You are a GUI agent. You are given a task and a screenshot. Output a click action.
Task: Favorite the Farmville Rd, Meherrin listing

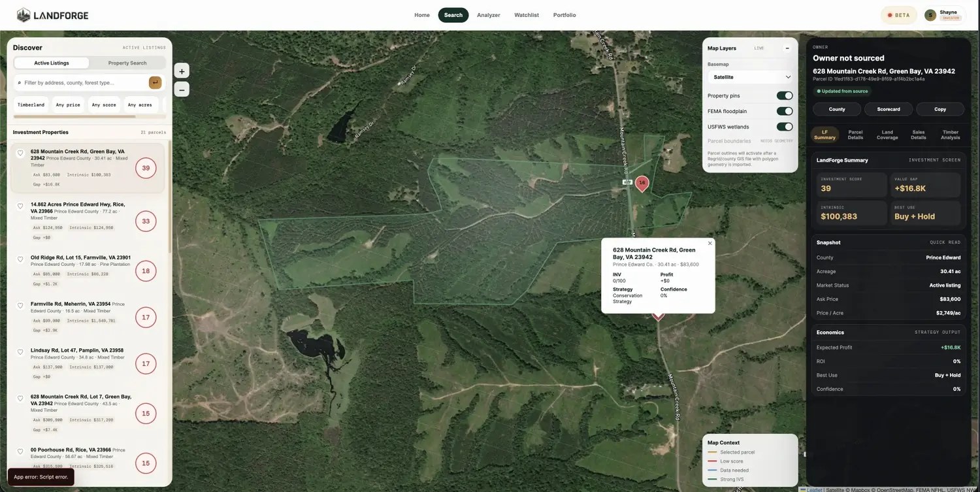click(20, 305)
